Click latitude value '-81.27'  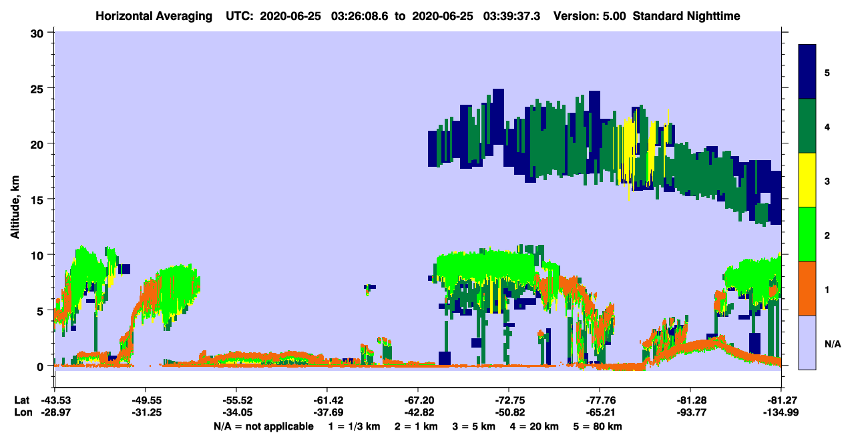pyautogui.click(x=781, y=400)
